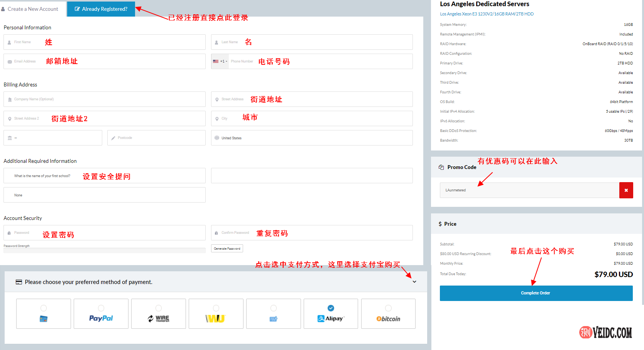Pick the Western Union logo
644x350 pixels.
(x=215, y=318)
